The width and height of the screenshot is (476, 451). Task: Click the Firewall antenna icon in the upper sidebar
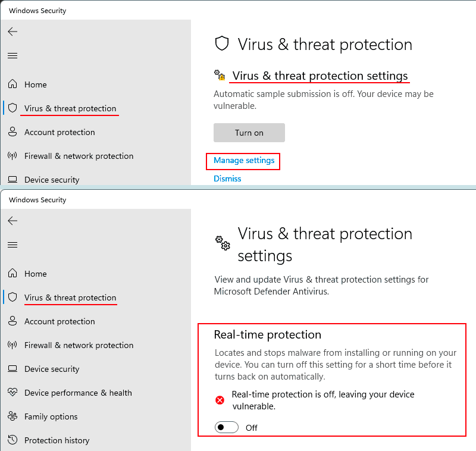click(12, 156)
